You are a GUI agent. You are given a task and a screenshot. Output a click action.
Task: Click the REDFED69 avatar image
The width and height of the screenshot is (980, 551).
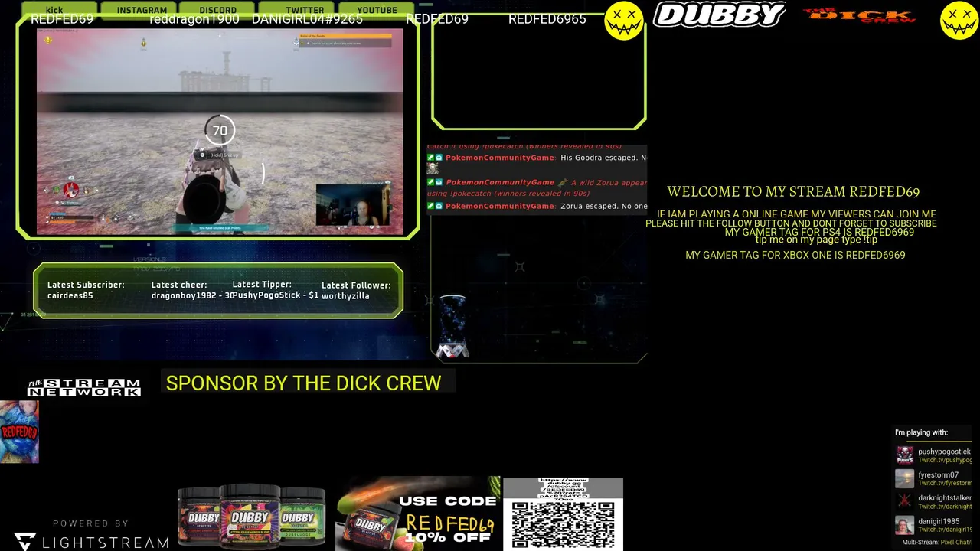coord(19,432)
